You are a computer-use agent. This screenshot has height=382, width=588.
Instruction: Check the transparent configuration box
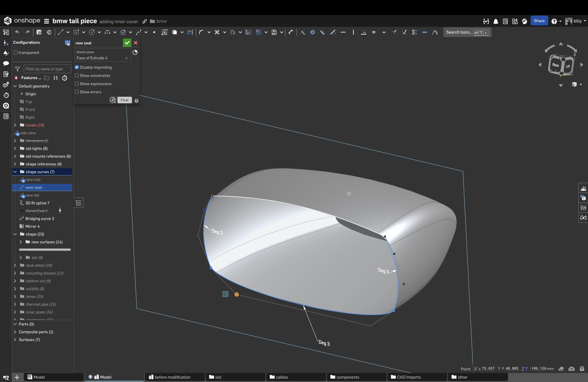pos(16,53)
